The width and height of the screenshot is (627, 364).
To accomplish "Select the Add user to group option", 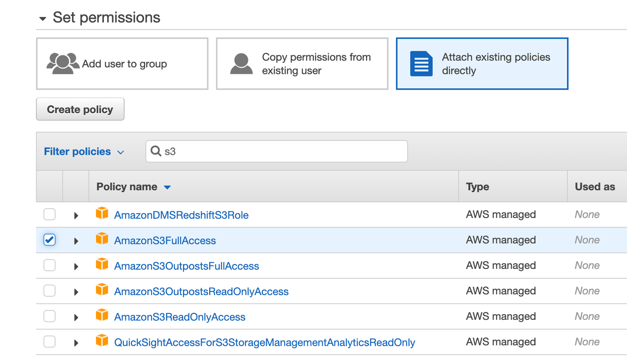I will 122,64.
